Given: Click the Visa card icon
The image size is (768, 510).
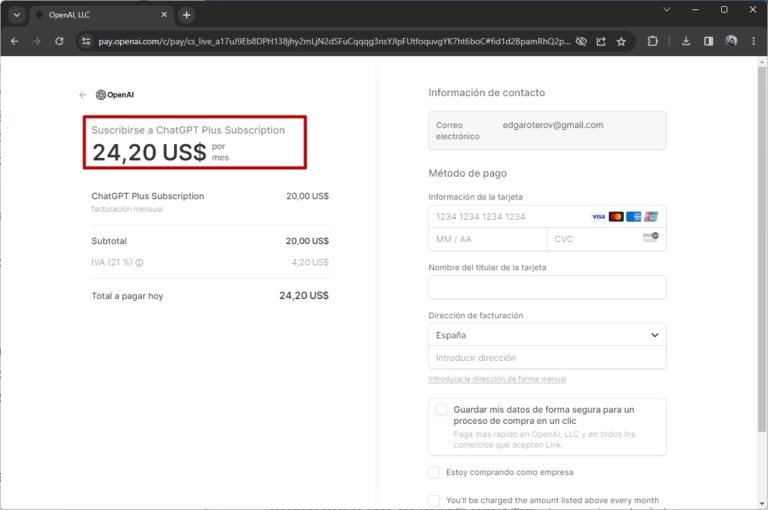Looking at the screenshot, I should (x=599, y=217).
